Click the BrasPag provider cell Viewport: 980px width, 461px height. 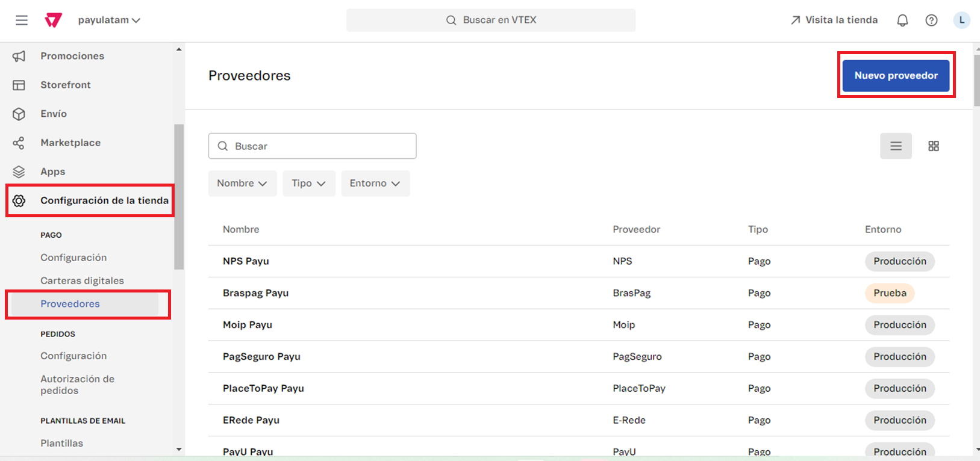631,293
